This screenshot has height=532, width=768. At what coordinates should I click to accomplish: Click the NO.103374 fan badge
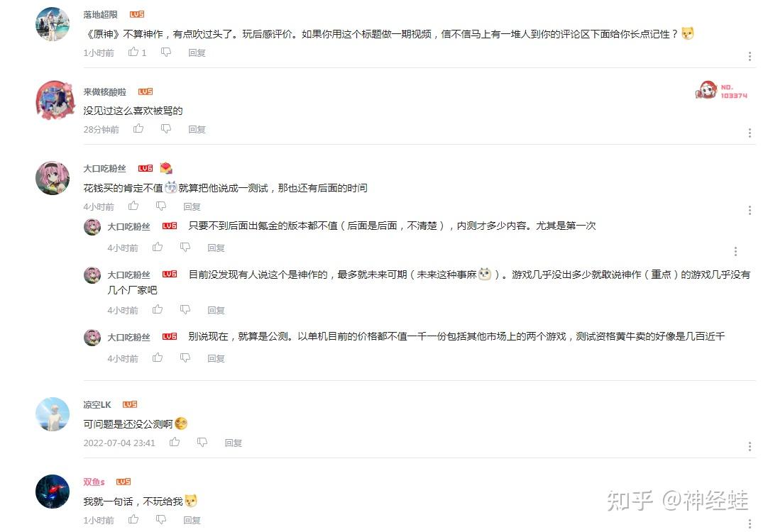721,91
